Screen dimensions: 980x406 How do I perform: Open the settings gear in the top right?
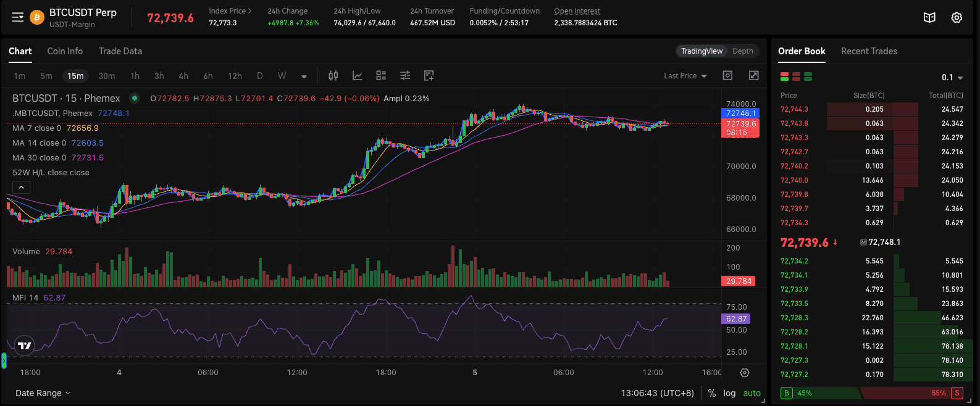(957, 17)
